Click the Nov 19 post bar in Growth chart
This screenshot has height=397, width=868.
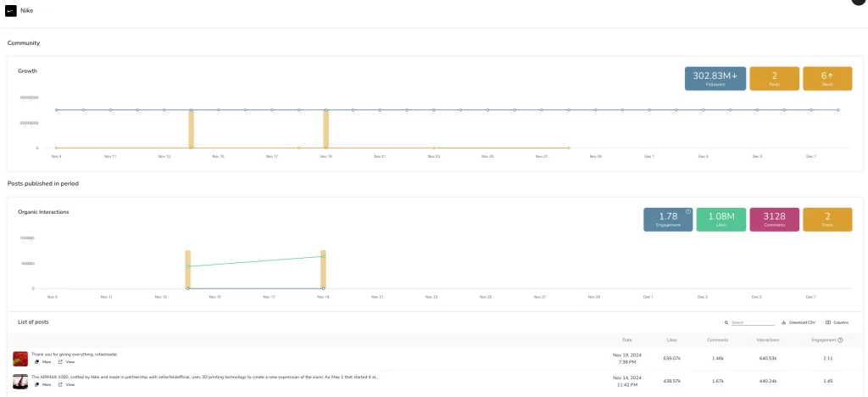click(326, 129)
